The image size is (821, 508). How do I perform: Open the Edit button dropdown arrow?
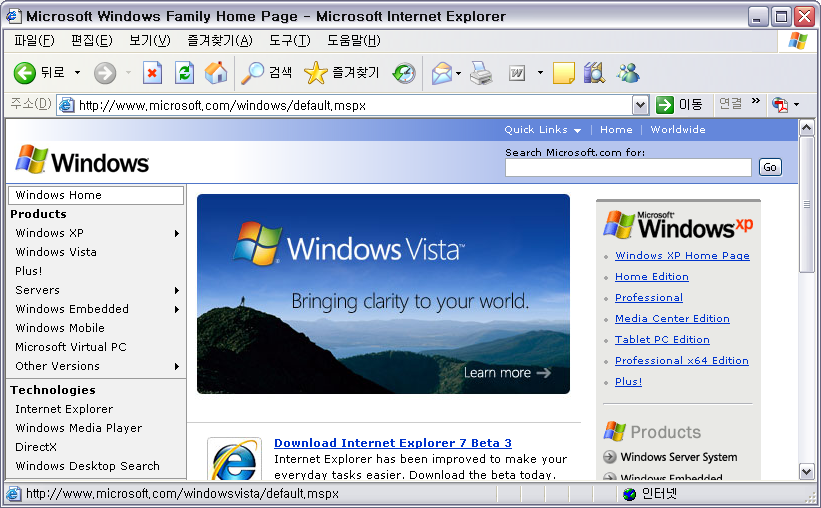[x=540, y=73]
